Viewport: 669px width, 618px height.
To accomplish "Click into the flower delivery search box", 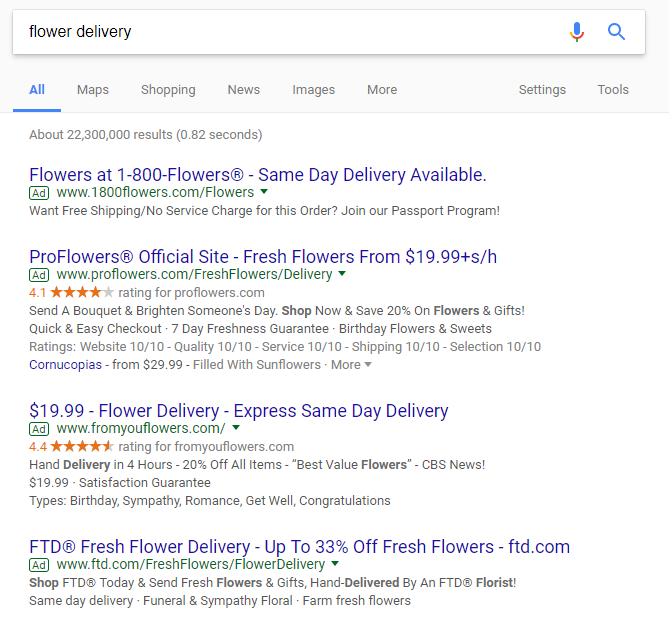I will pyautogui.click(x=290, y=32).
